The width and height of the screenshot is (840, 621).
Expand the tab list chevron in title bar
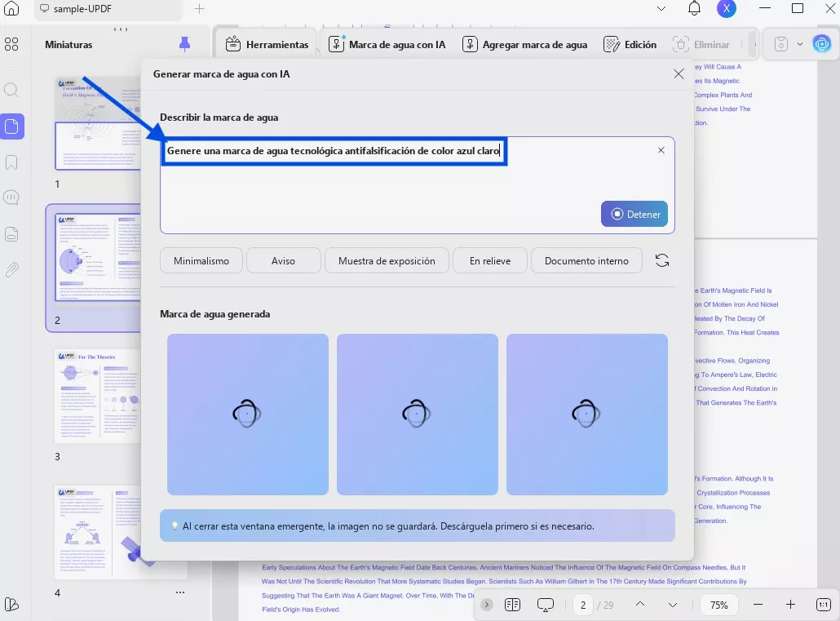click(x=661, y=9)
